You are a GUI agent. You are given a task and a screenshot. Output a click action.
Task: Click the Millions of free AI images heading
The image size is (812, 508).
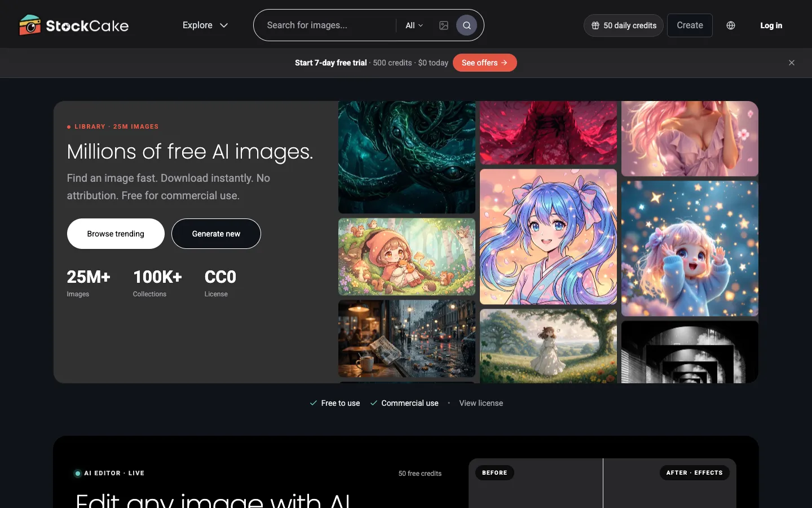pyautogui.click(x=190, y=151)
